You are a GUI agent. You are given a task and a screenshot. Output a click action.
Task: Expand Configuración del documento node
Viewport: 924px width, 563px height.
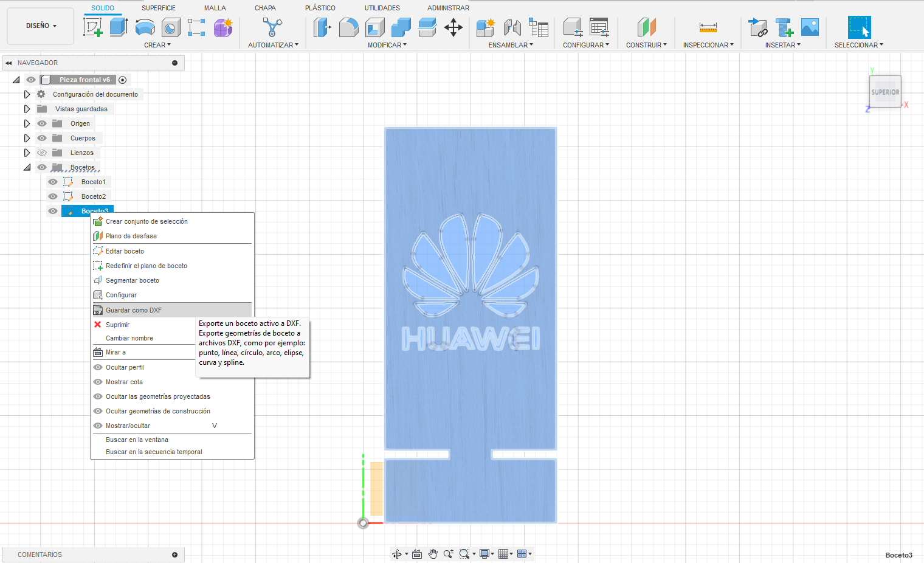click(27, 94)
